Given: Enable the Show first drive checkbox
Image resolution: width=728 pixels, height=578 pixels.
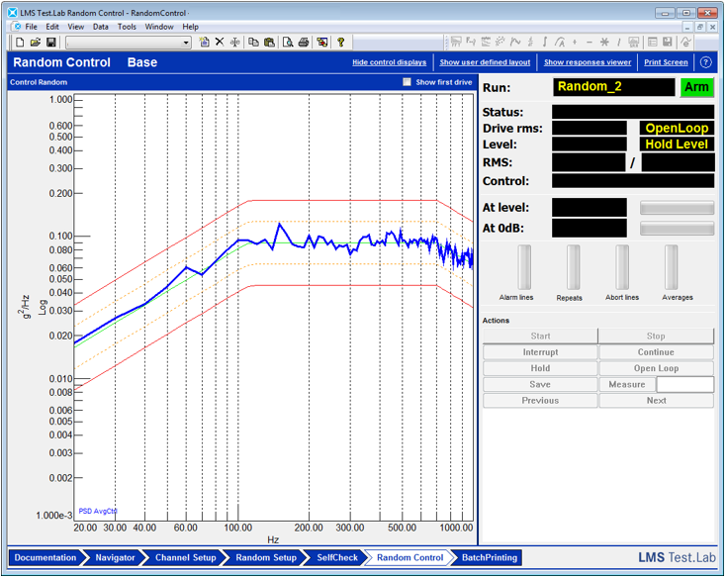Looking at the screenshot, I should tap(407, 82).
